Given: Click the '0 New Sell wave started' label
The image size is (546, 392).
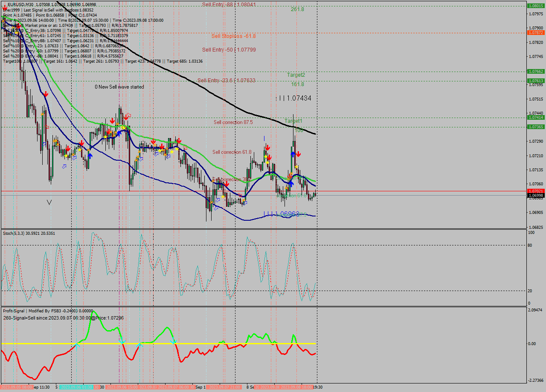Looking at the screenshot, I should click(119, 86).
